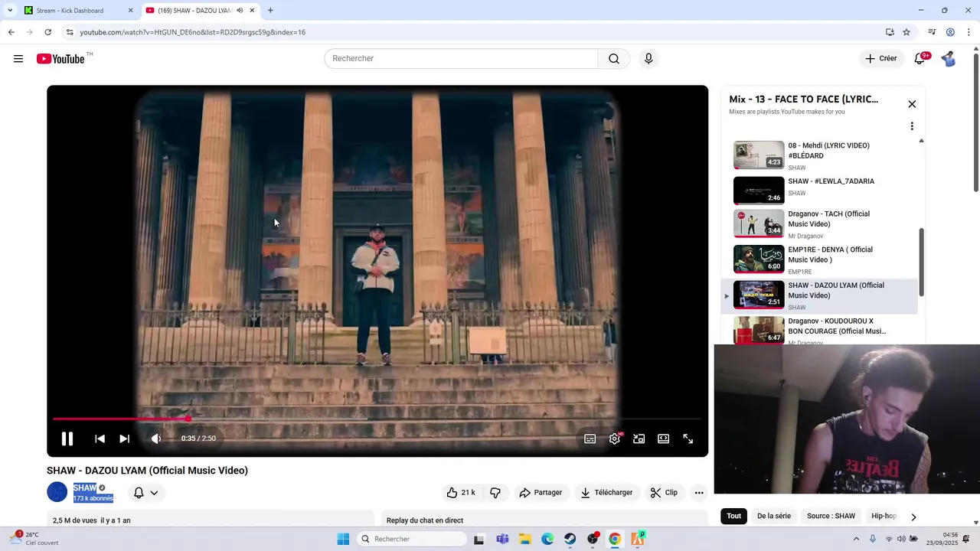Image resolution: width=980 pixels, height=551 pixels.
Task: Open the account avatar menu
Action: coord(949,59)
